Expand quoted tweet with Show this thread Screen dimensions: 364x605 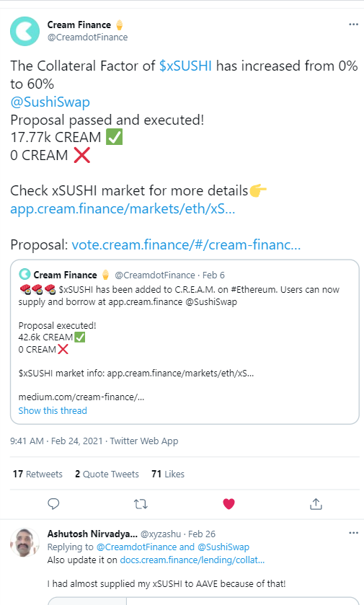tap(53, 410)
